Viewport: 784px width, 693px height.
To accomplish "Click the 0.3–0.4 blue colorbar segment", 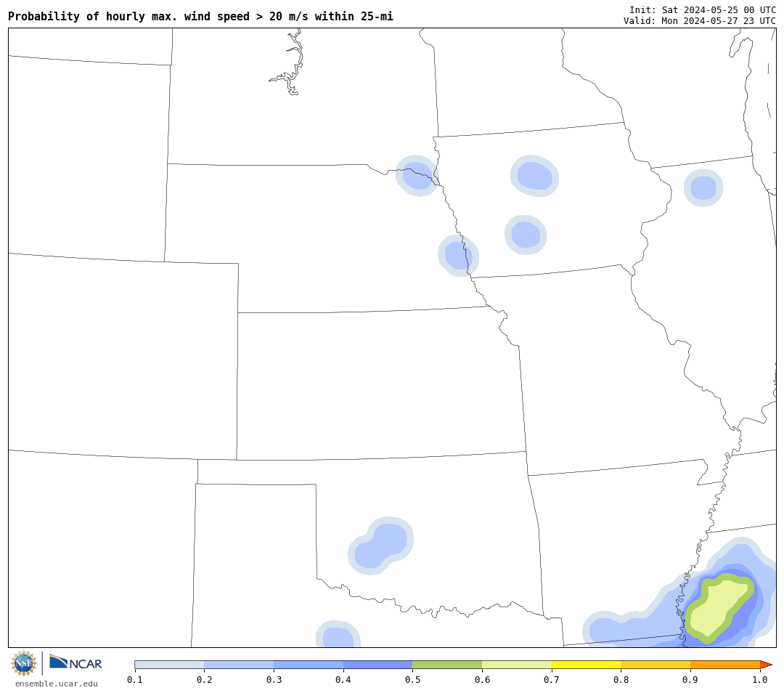I will (x=309, y=665).
